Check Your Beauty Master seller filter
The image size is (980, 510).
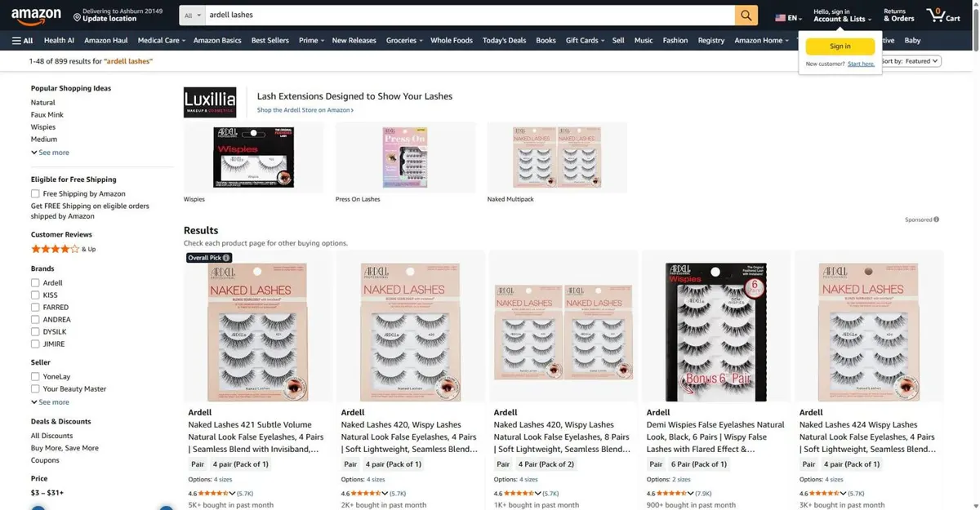pyautogui.click(x=35, y=389)
